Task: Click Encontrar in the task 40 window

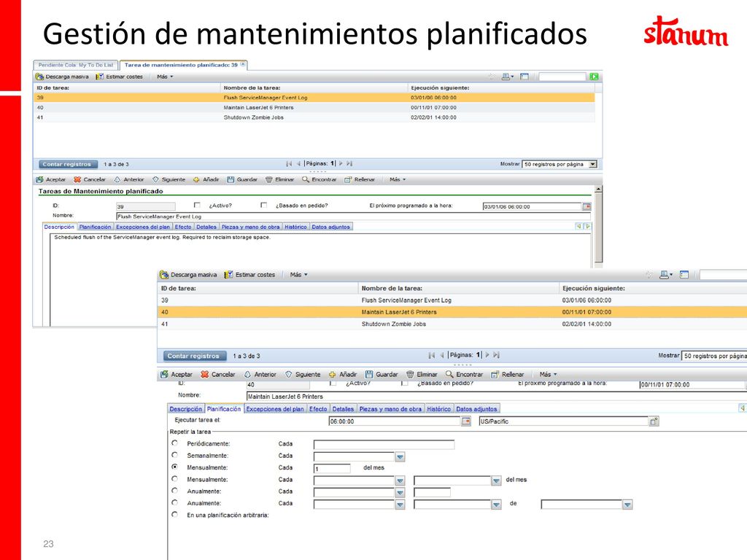Action: tap(464, 374)
